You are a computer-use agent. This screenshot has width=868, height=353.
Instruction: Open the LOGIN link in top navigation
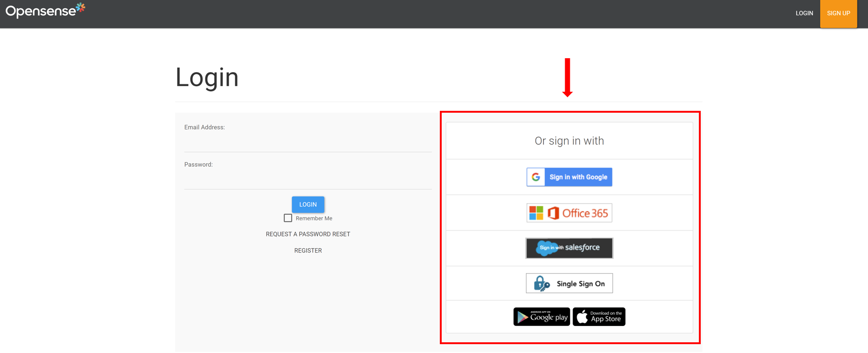tap(804, 13)
